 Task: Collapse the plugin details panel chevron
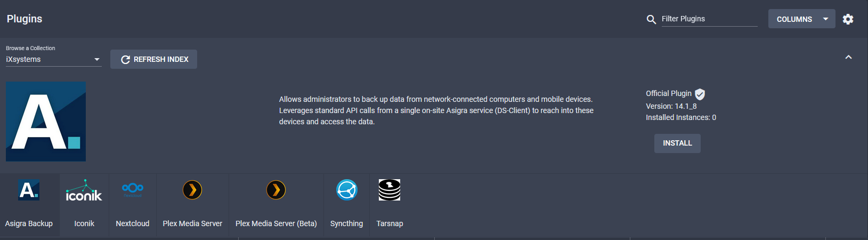[x=848, y=57]
